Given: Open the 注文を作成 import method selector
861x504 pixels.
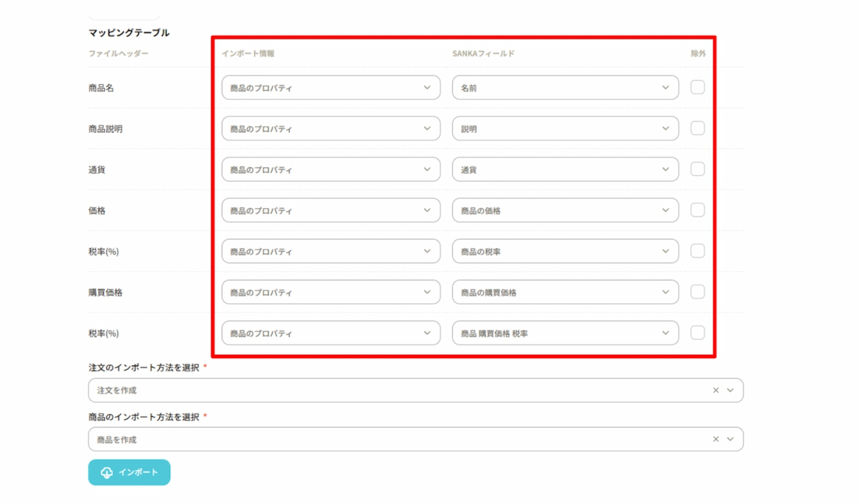Looking at the screenshot, I should pyautogui.click(x=402, y=390).
